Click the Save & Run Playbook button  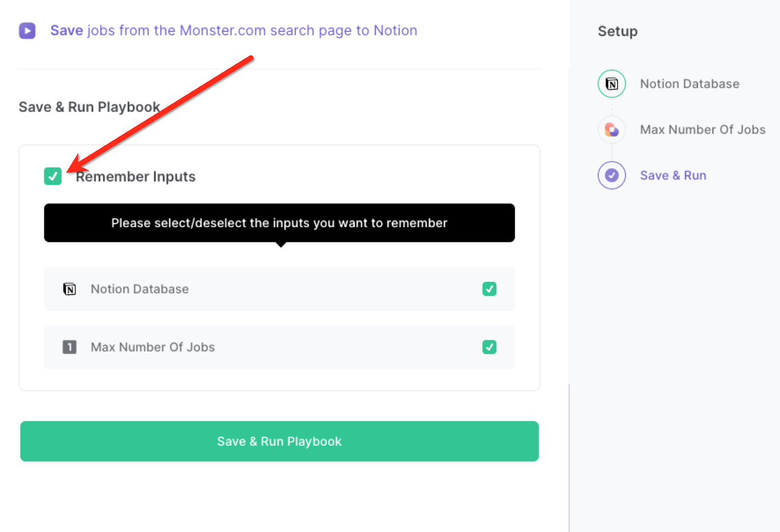tap(279, 441)
